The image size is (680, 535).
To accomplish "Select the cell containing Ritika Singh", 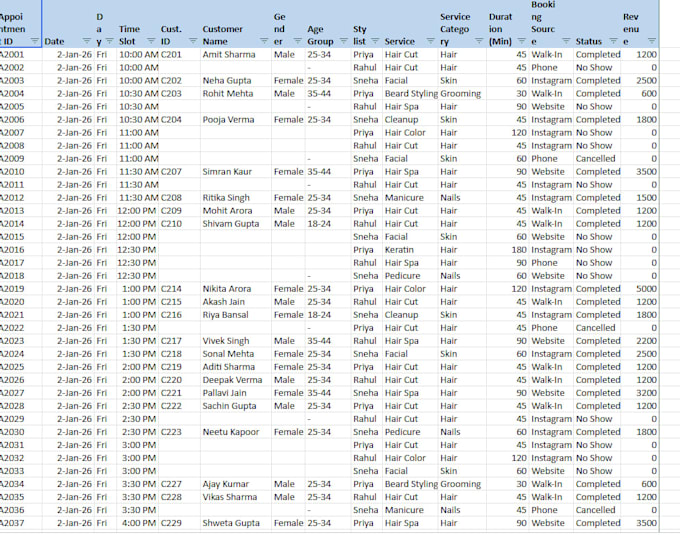I will click(235, 198).
